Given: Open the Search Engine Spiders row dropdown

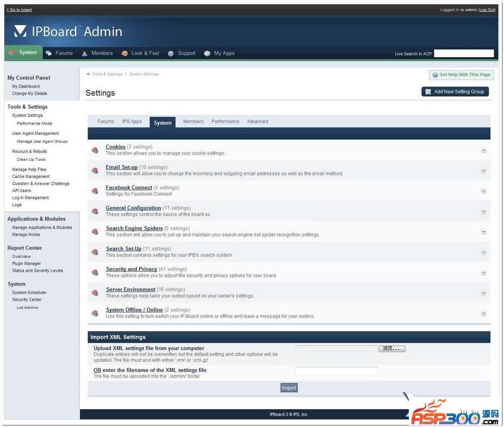Looking at the screenshot, I should click(483, 232).
